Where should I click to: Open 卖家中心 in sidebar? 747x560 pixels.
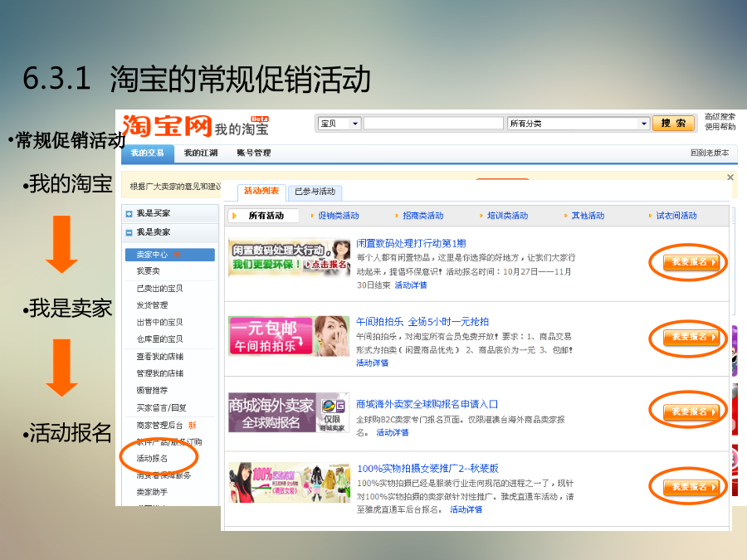[x=169, y=255]
